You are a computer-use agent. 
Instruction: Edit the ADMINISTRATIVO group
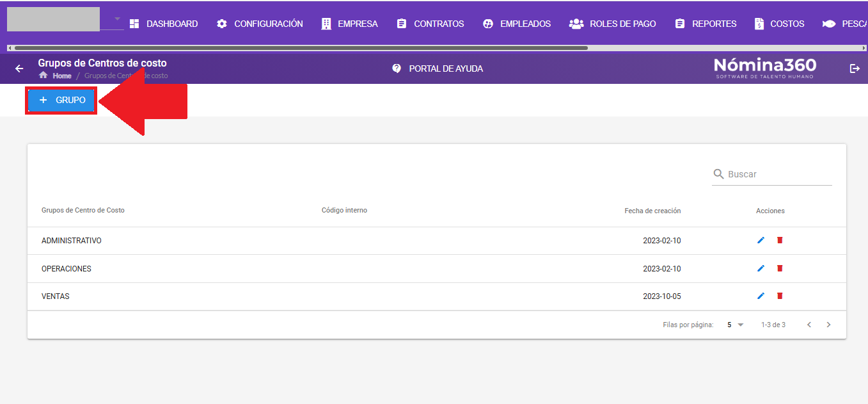point(761,240)
